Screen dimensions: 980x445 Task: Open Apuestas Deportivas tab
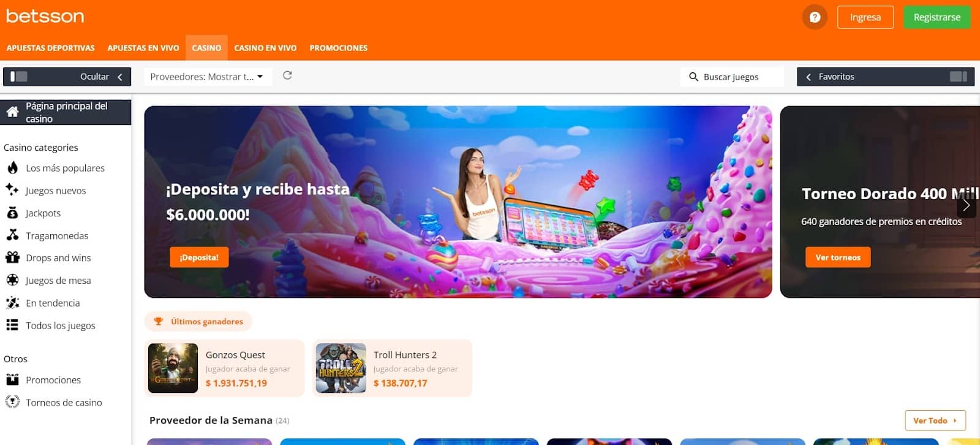click(51, 48)
